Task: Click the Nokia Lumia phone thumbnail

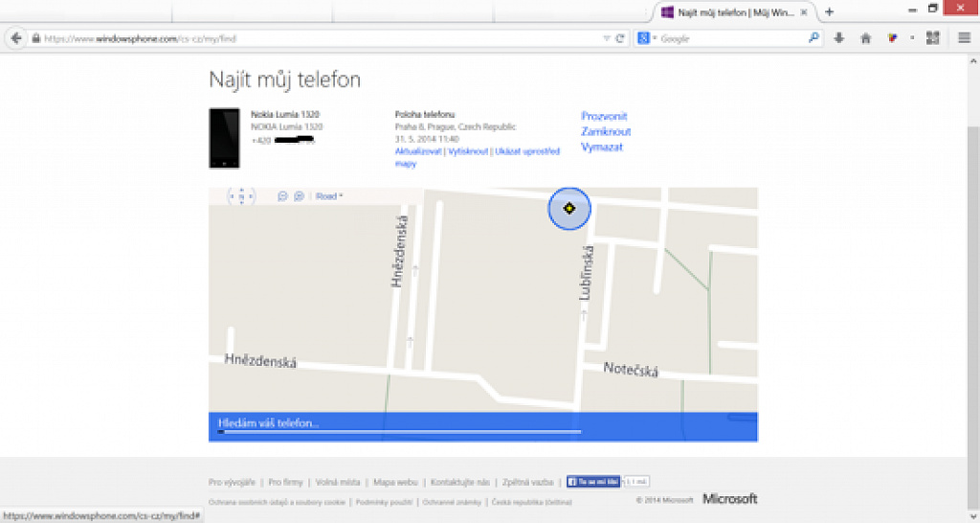Action: [x=224, y=138]
